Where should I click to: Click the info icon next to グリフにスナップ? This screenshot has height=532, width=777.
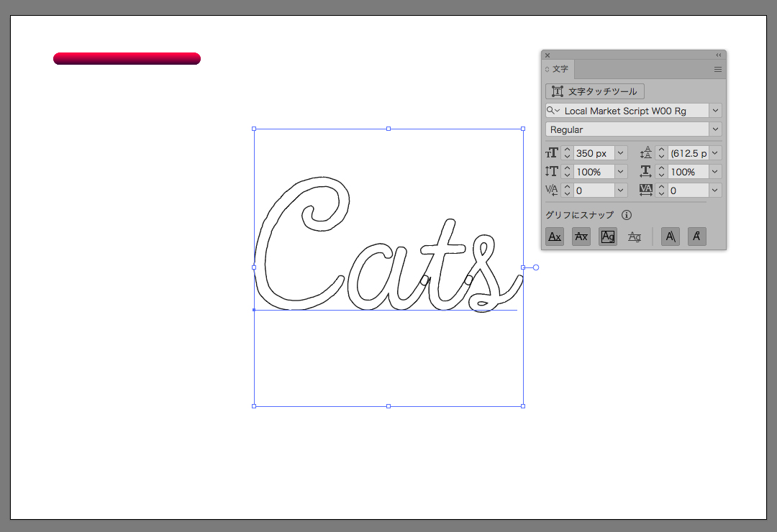pos(627,215)
